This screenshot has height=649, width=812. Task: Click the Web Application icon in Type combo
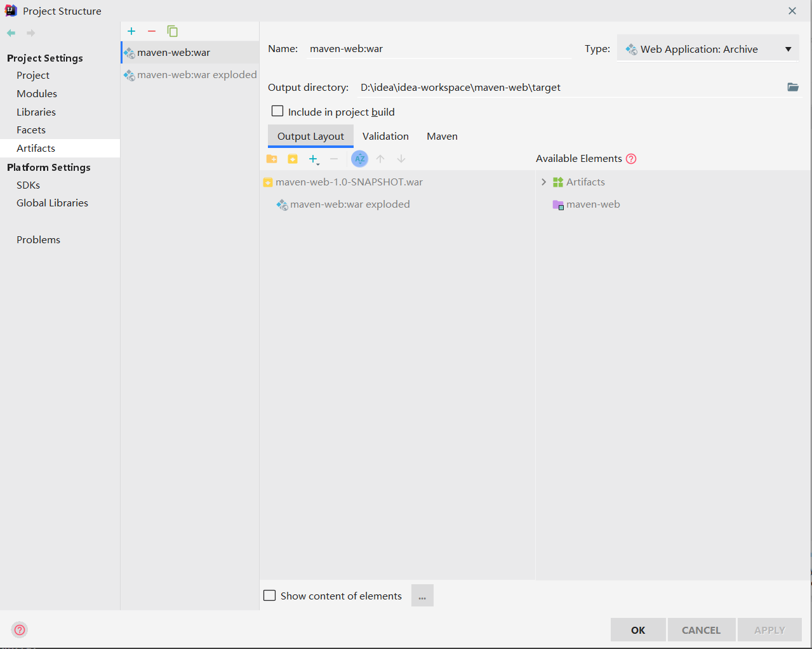click(631, 49)
